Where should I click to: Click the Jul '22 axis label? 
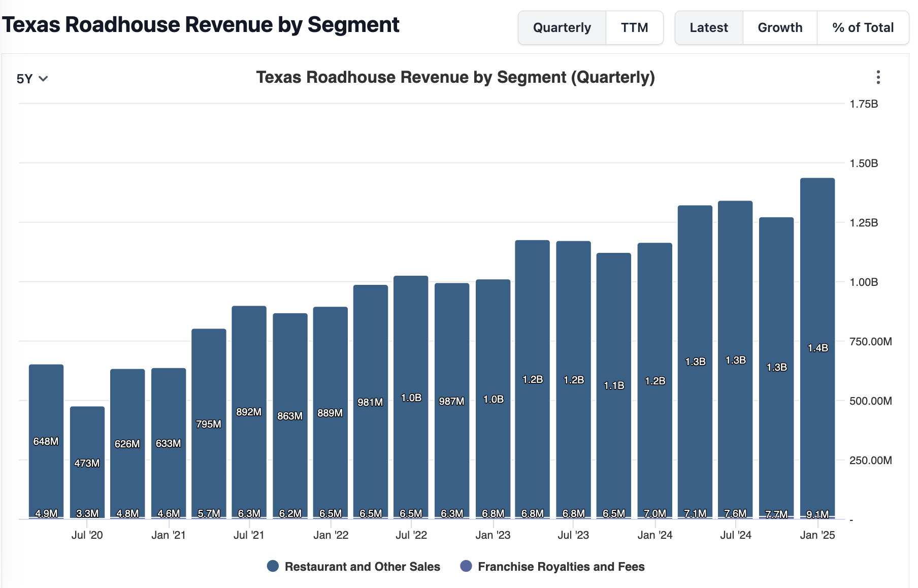coord(411,535)
